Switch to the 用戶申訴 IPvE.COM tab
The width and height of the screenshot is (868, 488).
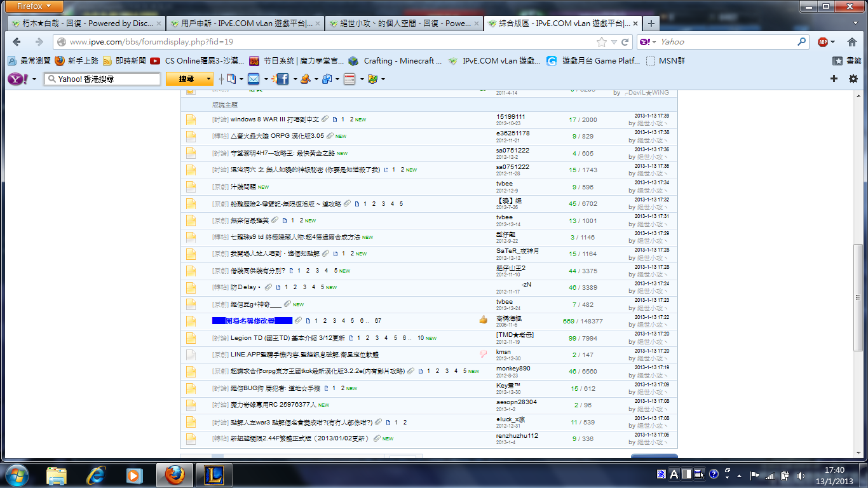click(246, 24)
